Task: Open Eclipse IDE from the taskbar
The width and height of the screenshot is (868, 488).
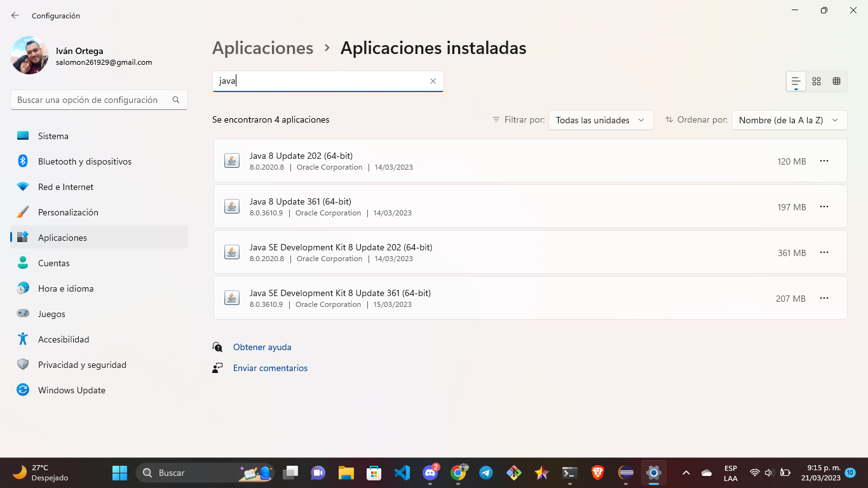Action: (x=626, y=473)
